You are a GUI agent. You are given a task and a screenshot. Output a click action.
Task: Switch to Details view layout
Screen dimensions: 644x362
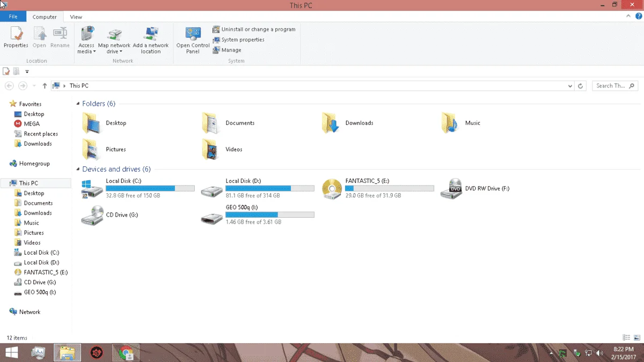click(x=626, y=338)
